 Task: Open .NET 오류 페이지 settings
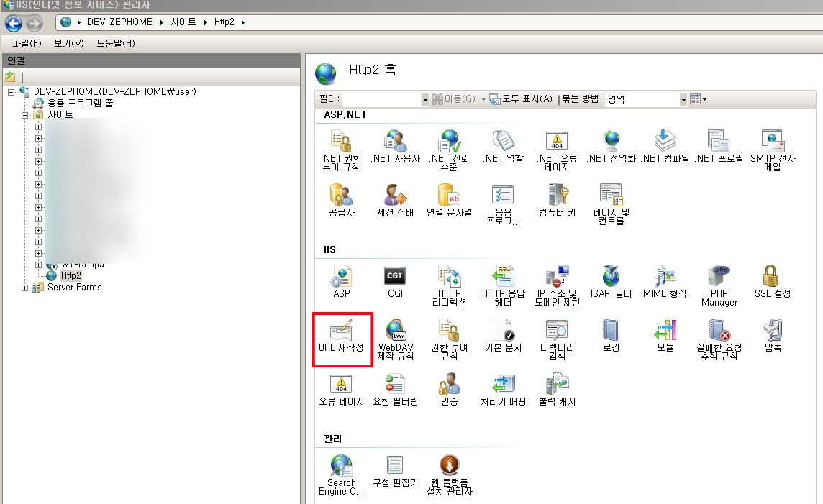pos(557,150)
